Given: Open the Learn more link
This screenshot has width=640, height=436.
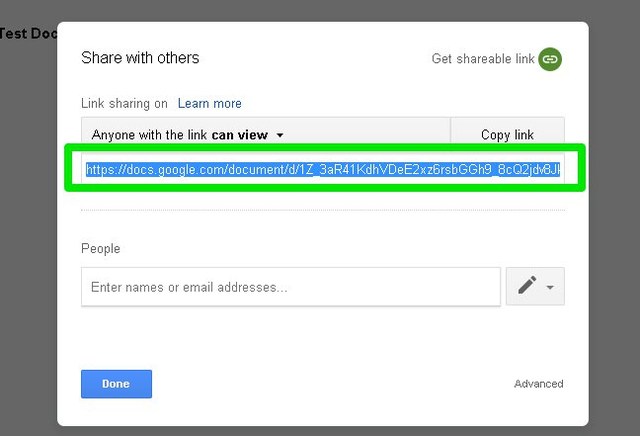Looking at the screenshot, I should [209, 103].
